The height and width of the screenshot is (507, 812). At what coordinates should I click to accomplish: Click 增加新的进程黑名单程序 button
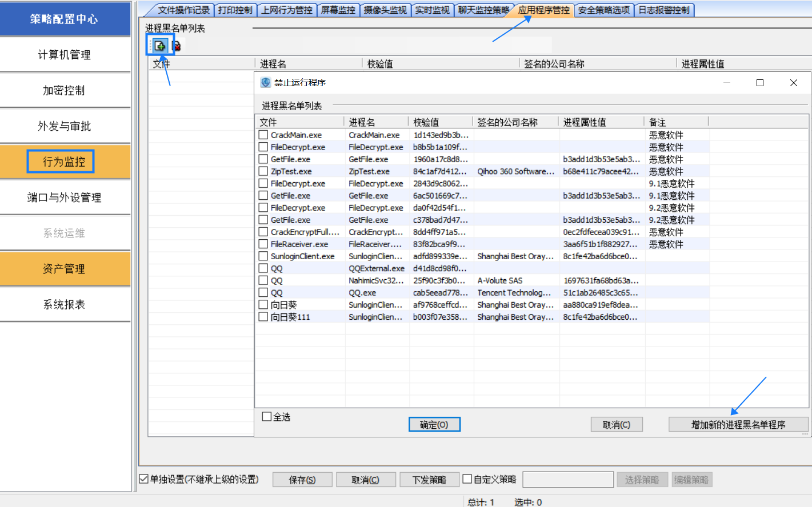point(738,425)
